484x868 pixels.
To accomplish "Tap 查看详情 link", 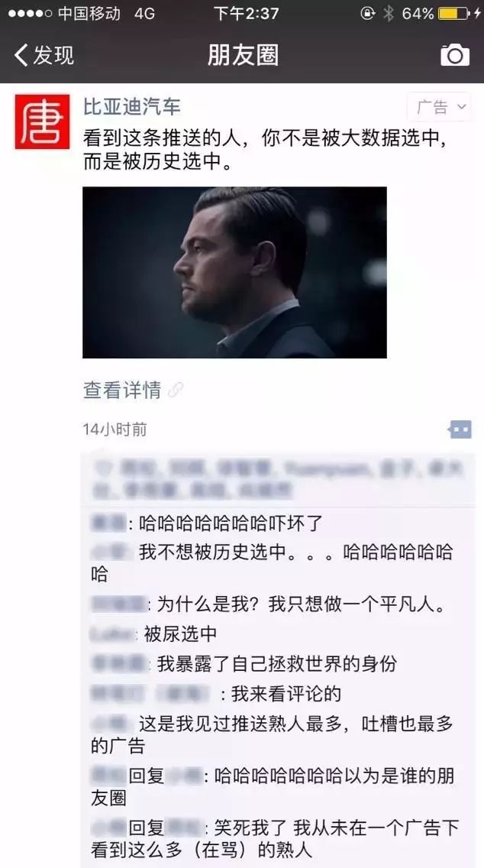I will point(122,390).
